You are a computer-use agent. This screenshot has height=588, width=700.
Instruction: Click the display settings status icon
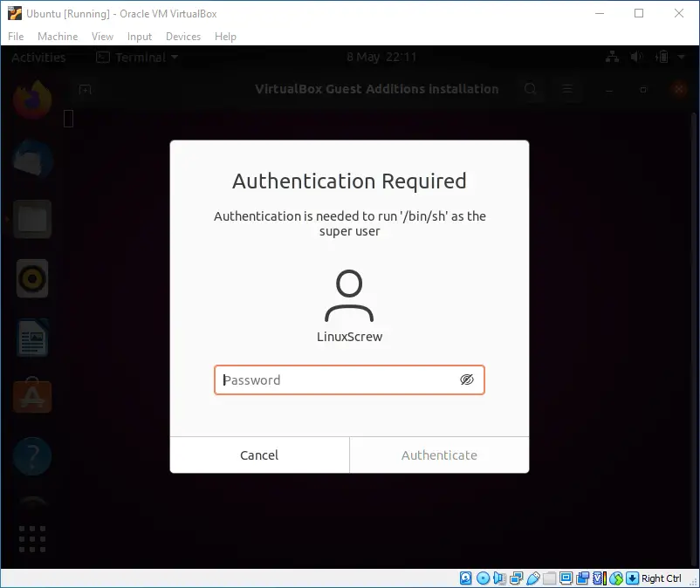566,578
